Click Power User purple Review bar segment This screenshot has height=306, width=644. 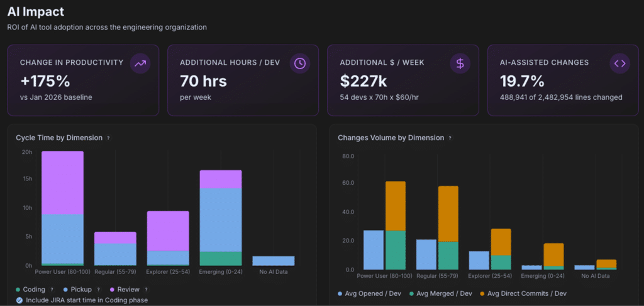[62, 183]
